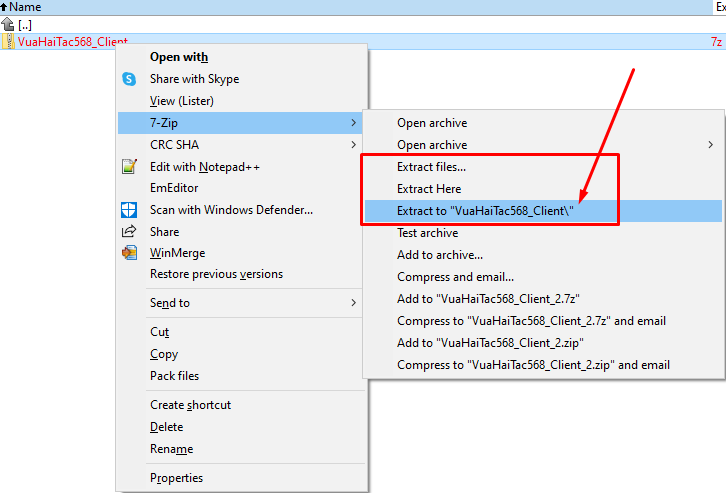Open the Send to menu entry
Image resolution: width=726 pixels, height=493 pixels.
point(240,303)
